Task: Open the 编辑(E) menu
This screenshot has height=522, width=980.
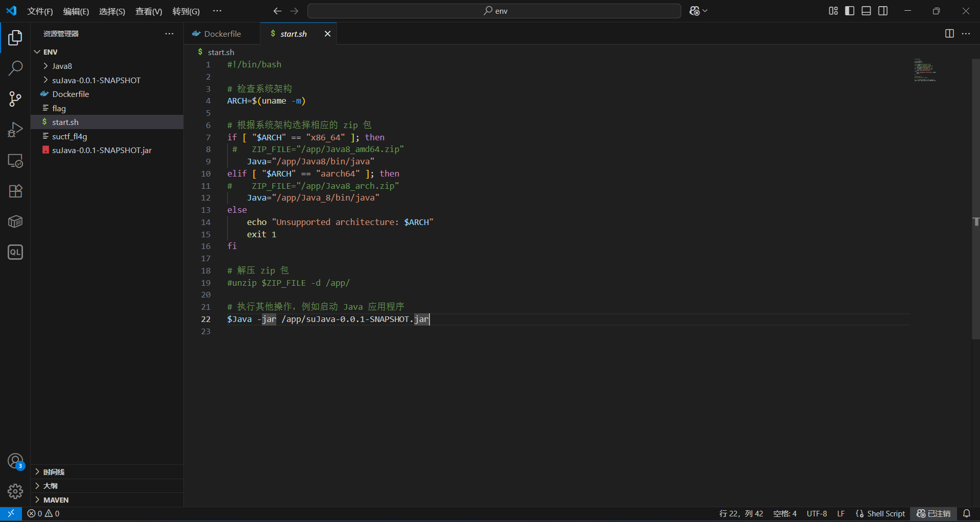Action: click(76, 11)
